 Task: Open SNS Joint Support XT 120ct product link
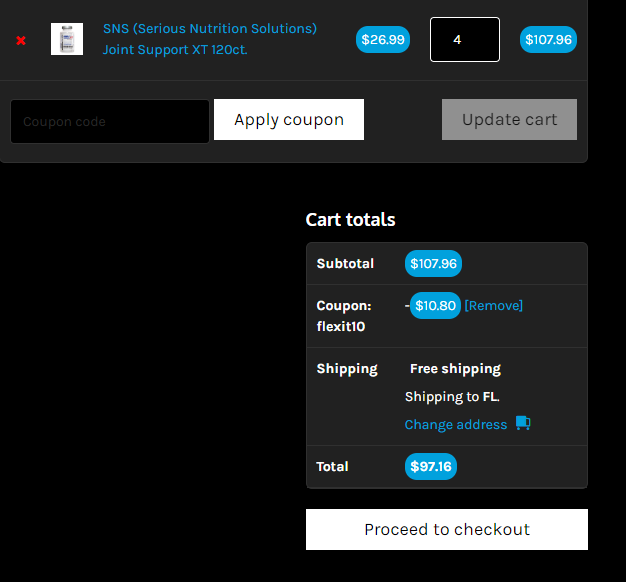point(210,39)
